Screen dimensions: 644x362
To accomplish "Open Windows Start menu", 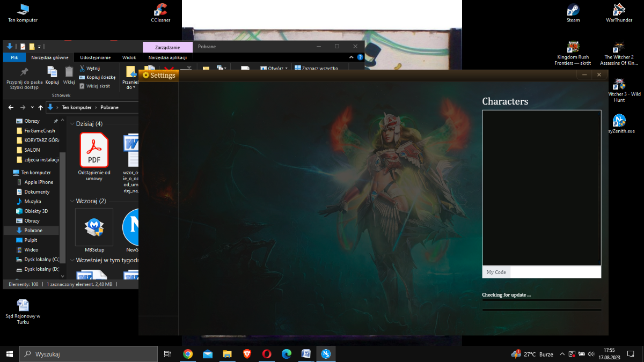I will click(x=10, y=354).
